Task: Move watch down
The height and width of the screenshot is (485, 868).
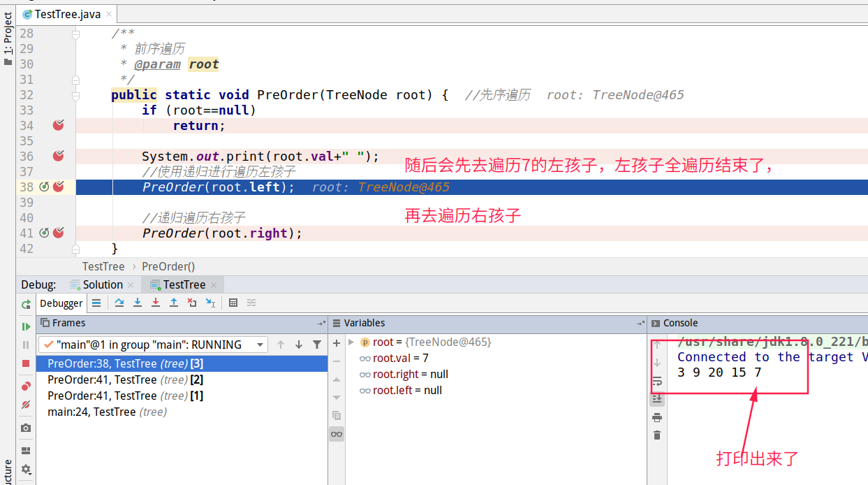Action: pyautogui.click(x=337, y=397)
